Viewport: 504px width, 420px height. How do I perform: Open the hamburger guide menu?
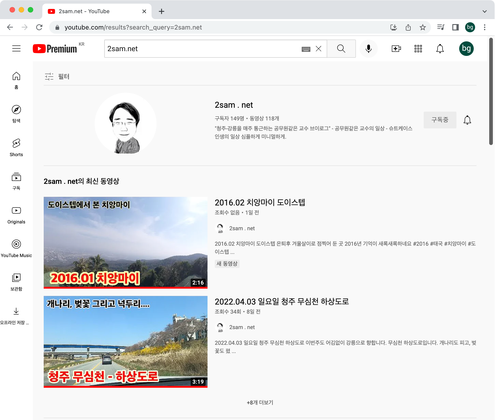coord(16,49)
